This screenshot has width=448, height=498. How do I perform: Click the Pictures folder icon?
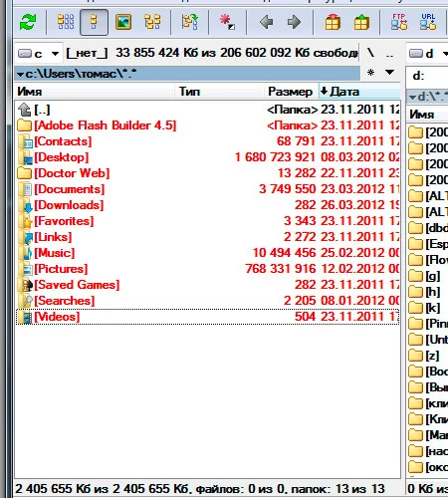[x=25, y=269]
